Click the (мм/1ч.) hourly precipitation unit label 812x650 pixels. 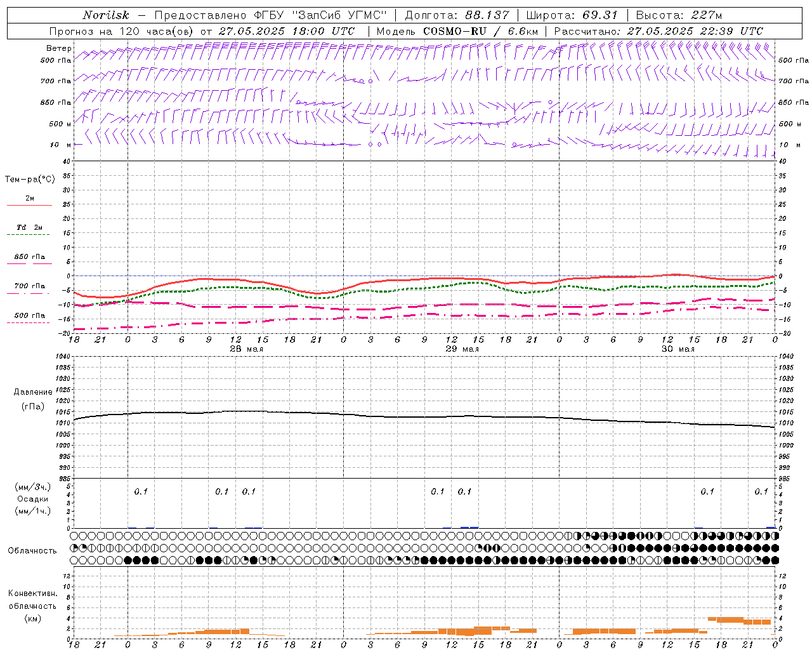click(33, 511)
